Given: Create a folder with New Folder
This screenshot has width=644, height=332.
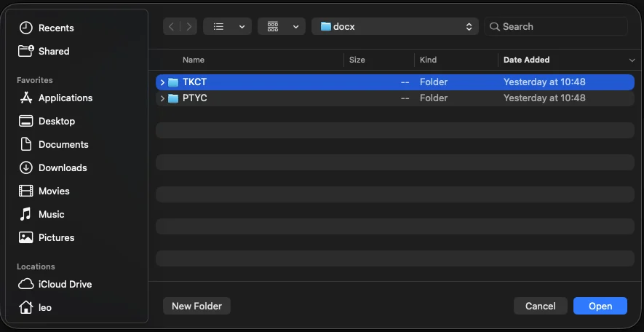Looking at the screenshot, I should [196, 306].
